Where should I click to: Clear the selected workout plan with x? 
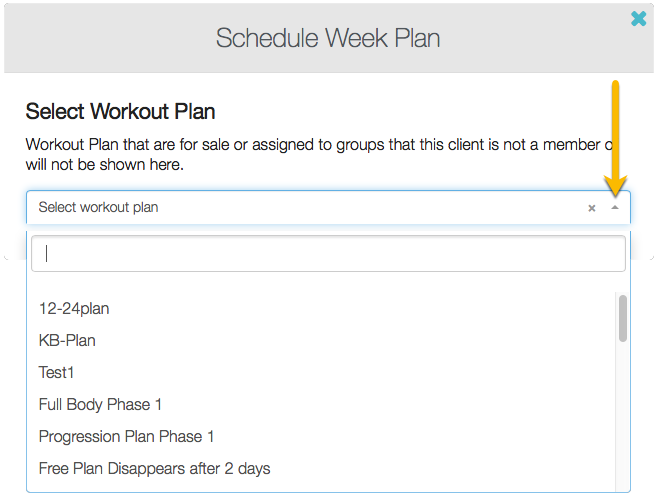(591, 208)
